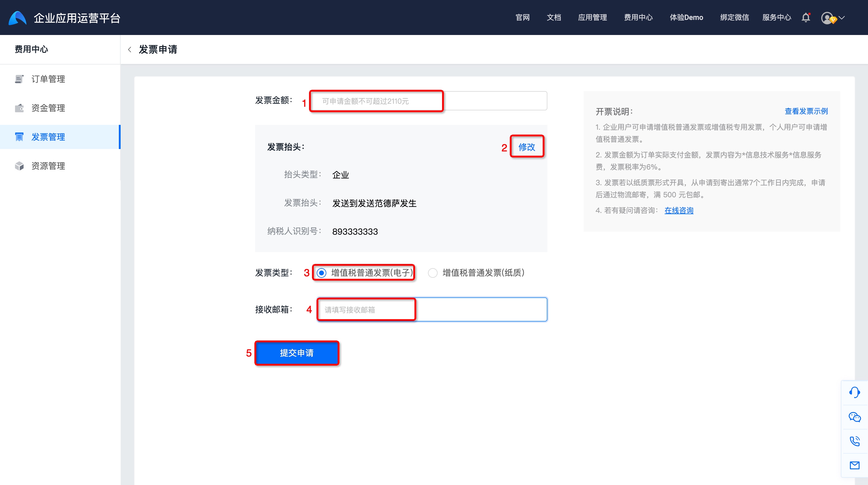Open 服务中心 in the top nav
This screenshot has height=485, width=868.
777,17
